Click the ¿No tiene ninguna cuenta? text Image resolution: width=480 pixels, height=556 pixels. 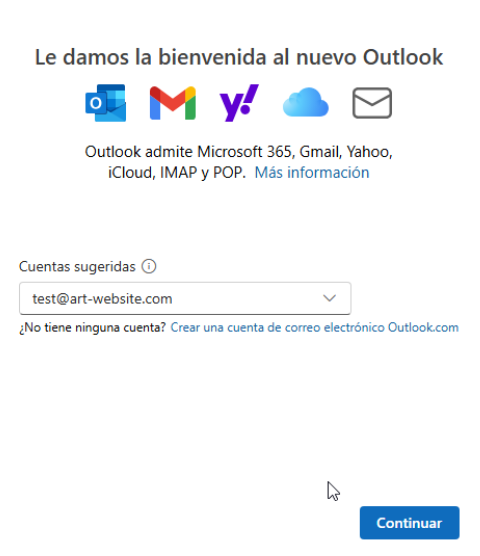pos(93,327)
